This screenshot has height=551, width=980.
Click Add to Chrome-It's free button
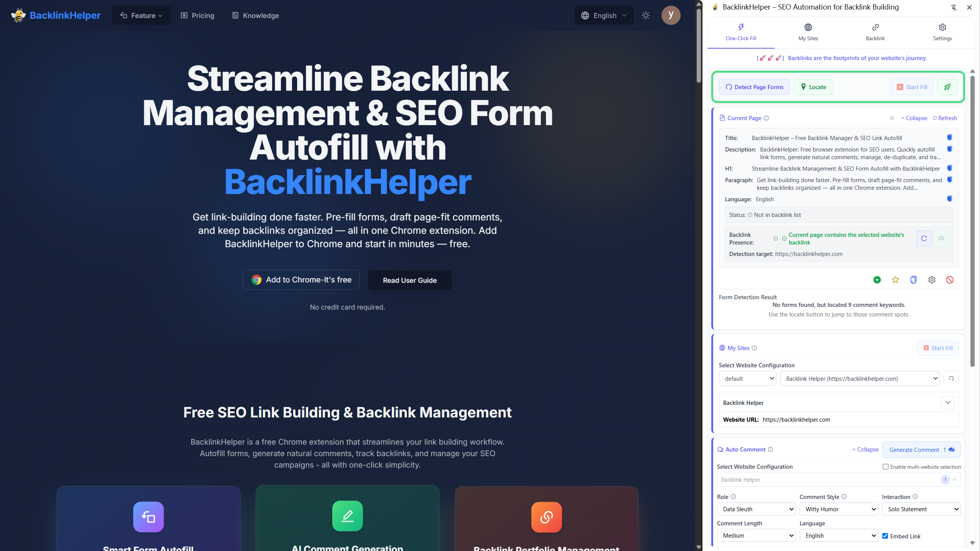301,280
